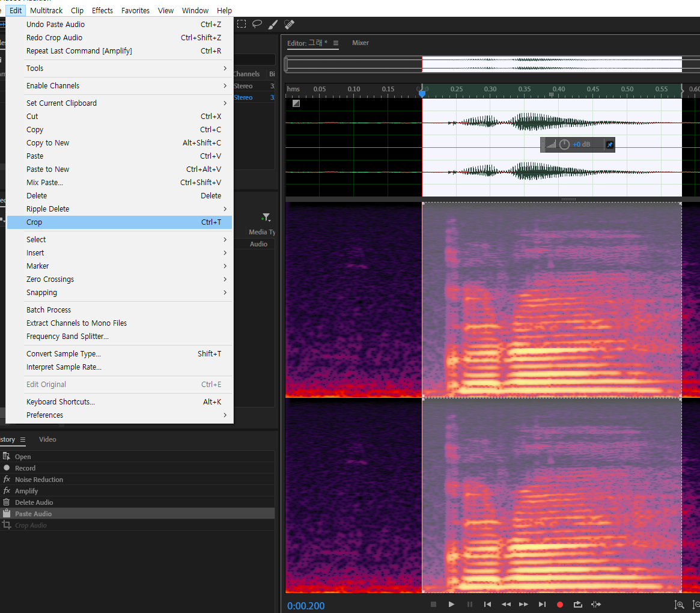Select the Amplify history step

[x=138, y=491]
